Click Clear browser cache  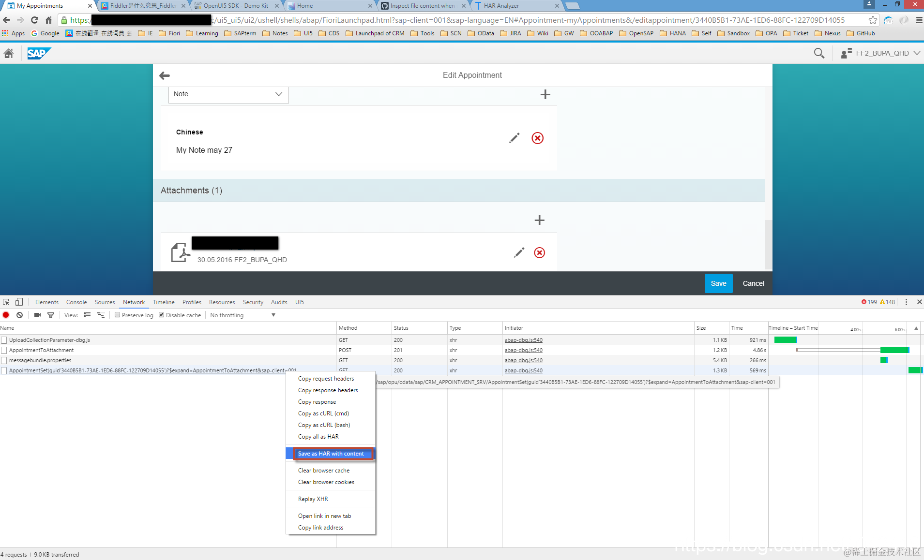click(324, 471)
